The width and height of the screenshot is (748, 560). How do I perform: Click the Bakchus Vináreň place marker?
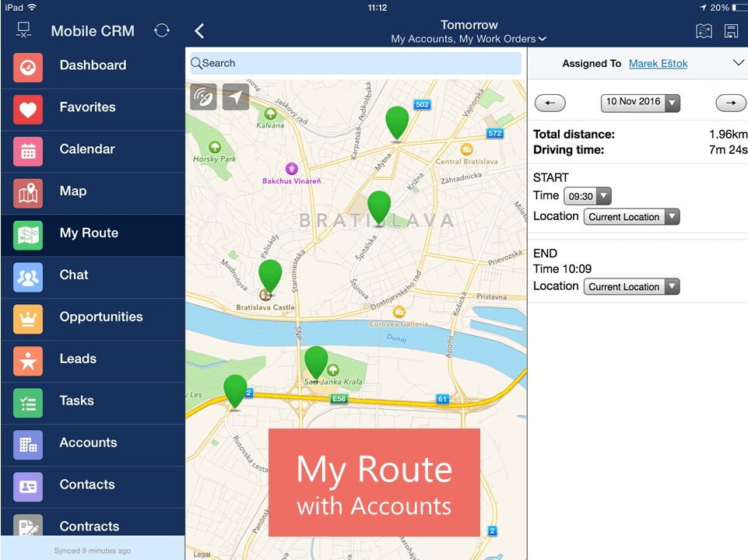coord(291,169)
